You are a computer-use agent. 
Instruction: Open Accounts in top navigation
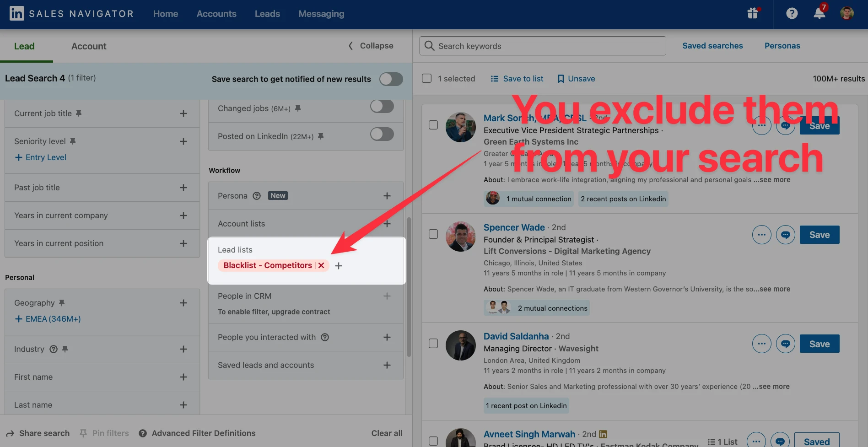click(216, 14)
